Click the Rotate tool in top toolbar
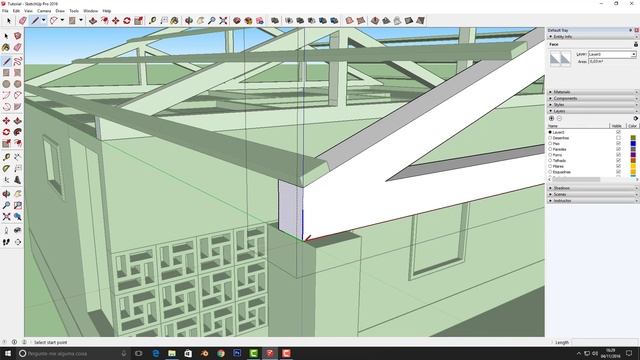Viewport: 640px width, 360px height. [127, 20]
